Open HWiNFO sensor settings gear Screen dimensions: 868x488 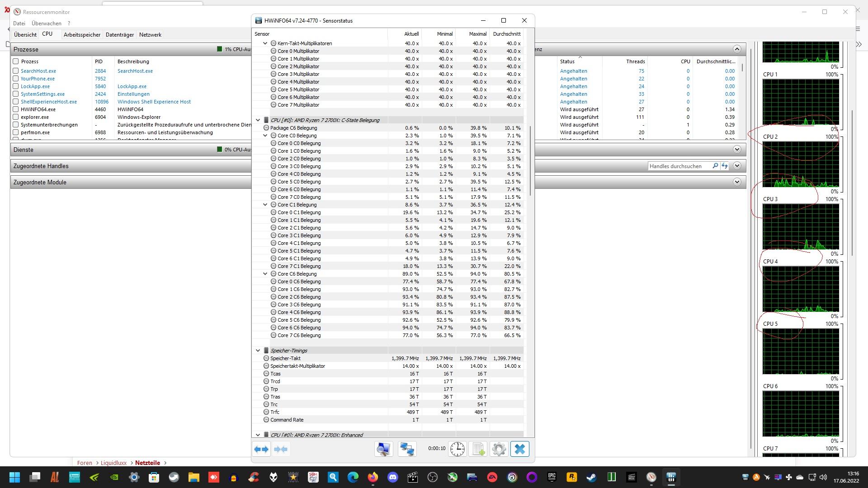click(x=499, y=449)
